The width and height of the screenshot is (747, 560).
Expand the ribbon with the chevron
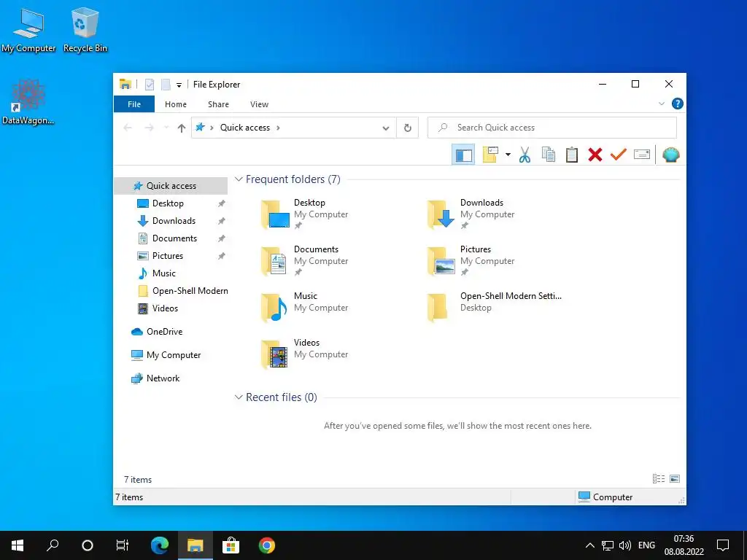coord(661,104)
